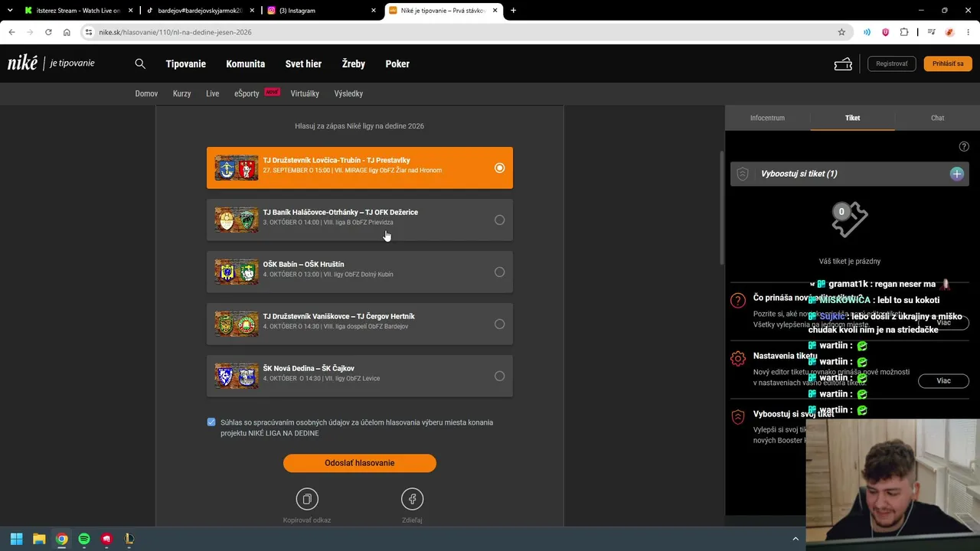
Task: Switch to the Chat tab
Action: pyautogui.click(x=937, y=118)
